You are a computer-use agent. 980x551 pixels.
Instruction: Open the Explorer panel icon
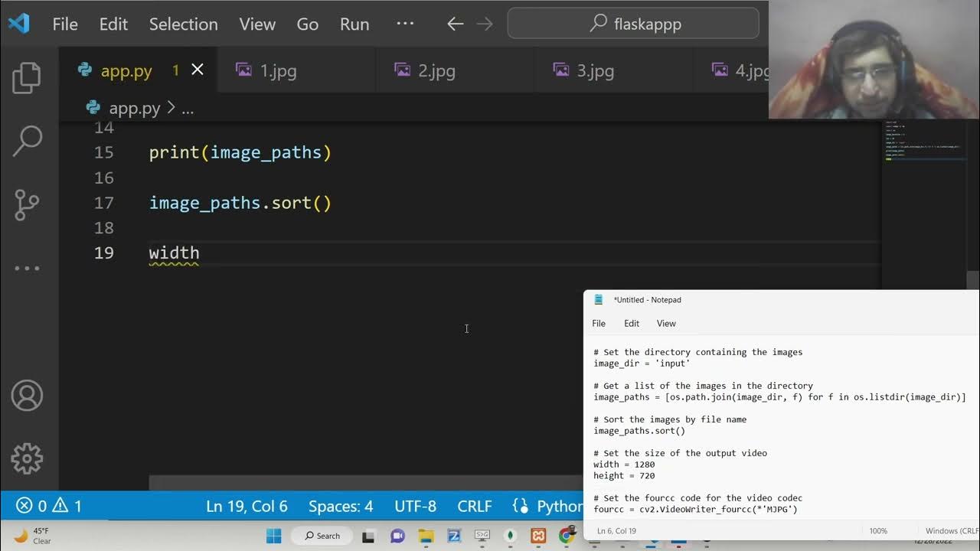point(28,78)
